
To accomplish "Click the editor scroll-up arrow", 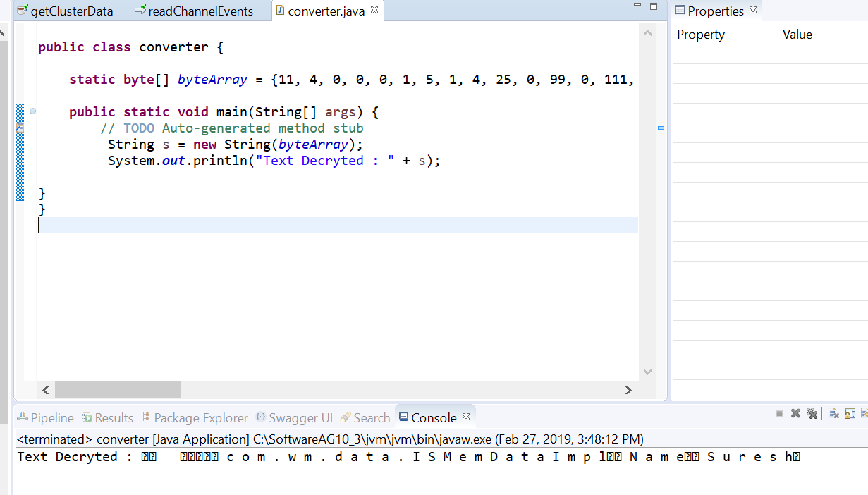I will (648, 32).
